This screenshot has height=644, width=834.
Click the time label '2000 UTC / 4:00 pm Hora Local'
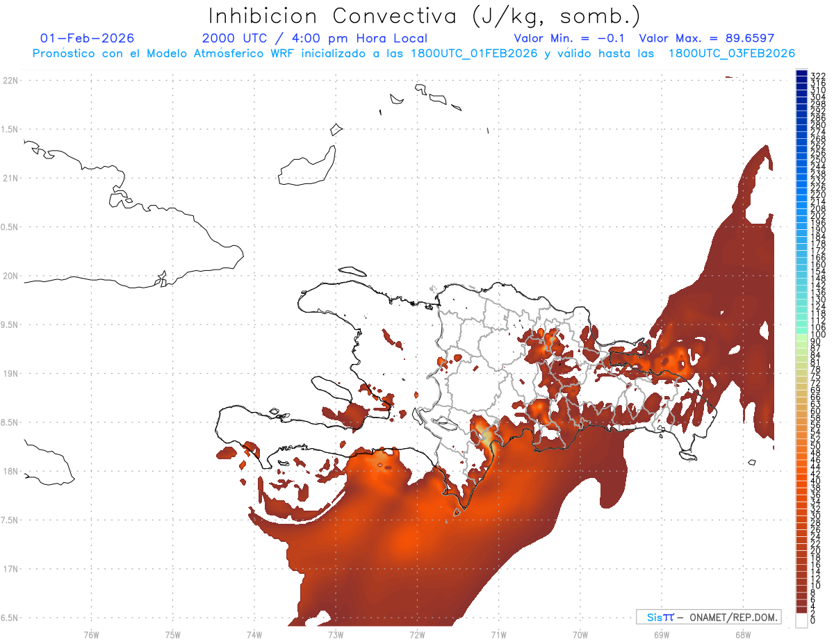click(x=315, y=38)
